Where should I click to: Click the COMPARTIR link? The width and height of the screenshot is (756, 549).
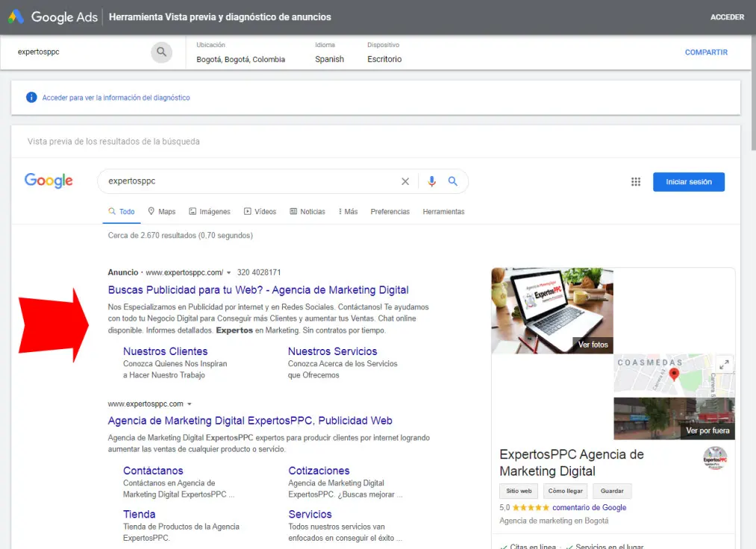coord(706,52)
